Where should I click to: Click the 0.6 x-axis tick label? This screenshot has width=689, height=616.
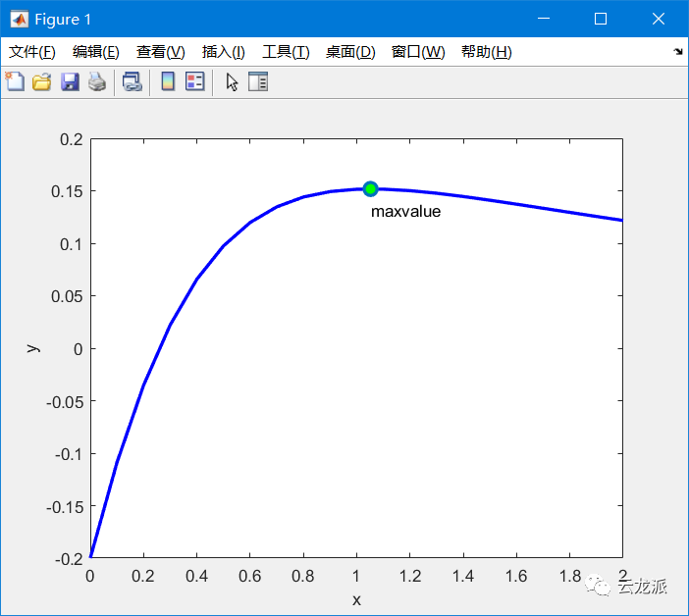point(249,576)
